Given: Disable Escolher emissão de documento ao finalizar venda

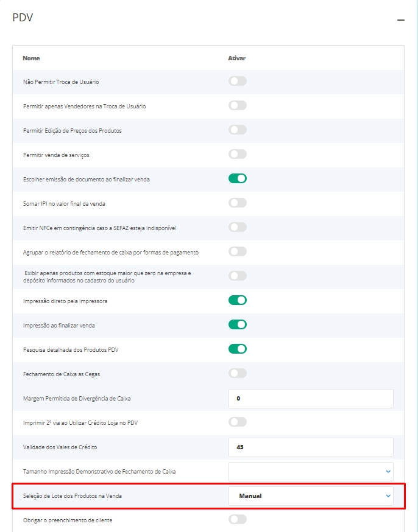Looking at the screenshot, I should click(238, 178).
